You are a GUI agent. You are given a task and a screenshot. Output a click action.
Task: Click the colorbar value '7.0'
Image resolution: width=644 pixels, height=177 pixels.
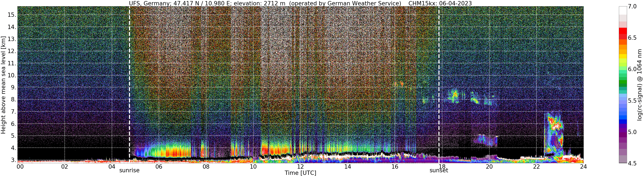632,6
